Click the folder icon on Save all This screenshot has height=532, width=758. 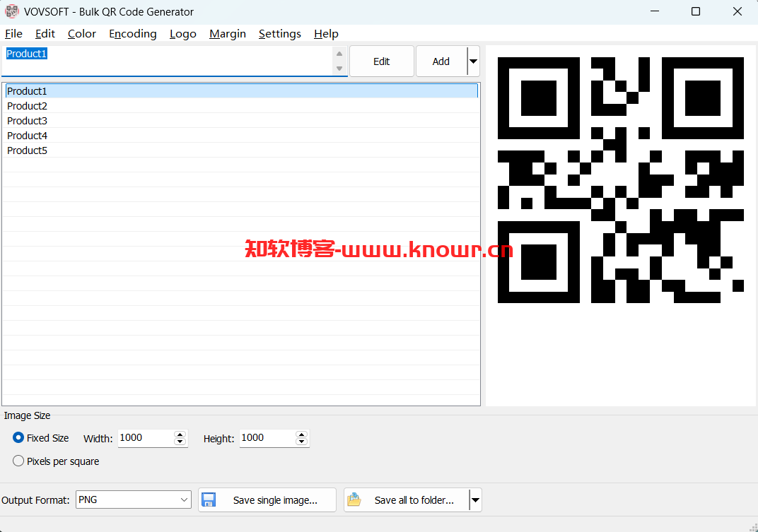pos(354,500)
